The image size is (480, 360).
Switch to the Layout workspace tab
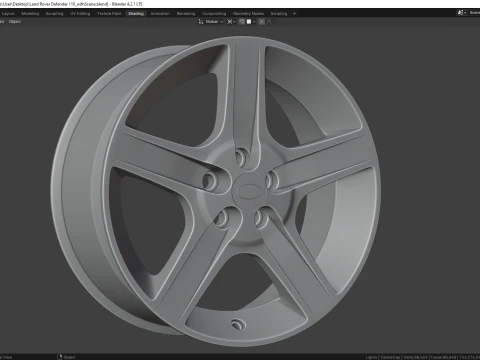[x=8, y=14]
